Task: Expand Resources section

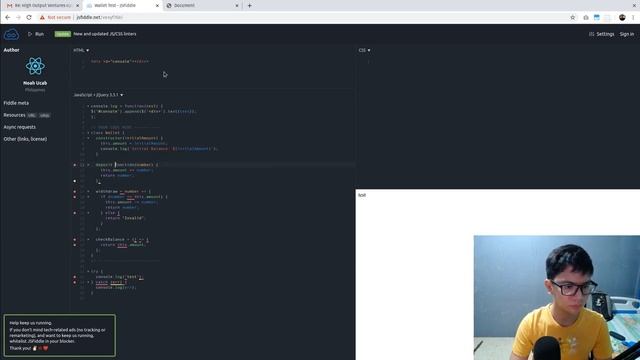Action: coord(14,115)
